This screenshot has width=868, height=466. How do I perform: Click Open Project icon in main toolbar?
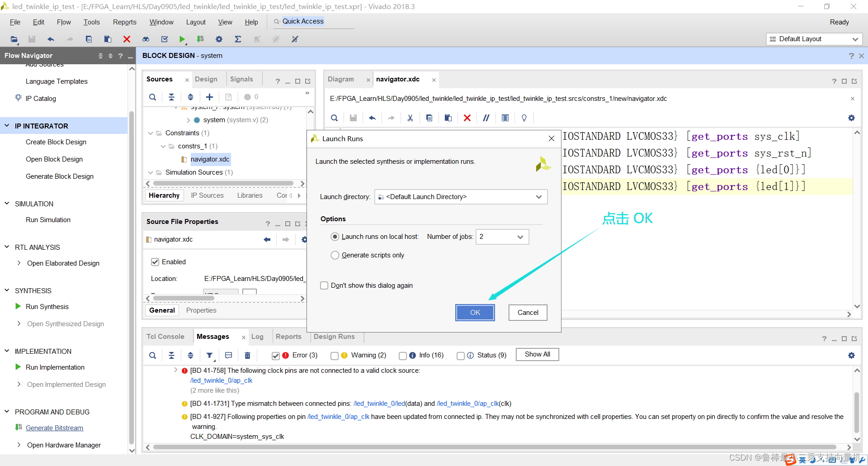coord(14,39)
